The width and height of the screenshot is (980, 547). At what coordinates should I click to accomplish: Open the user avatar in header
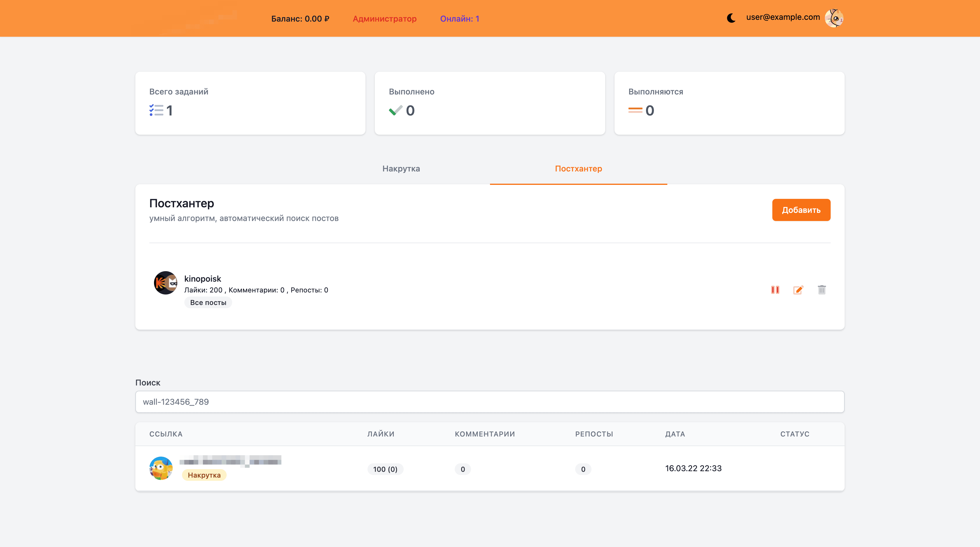coord(834,18)
